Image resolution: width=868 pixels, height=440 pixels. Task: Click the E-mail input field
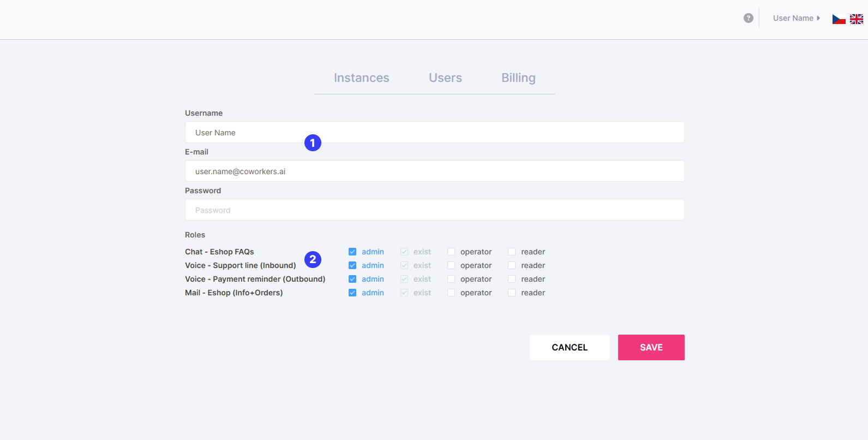point(434,171)
